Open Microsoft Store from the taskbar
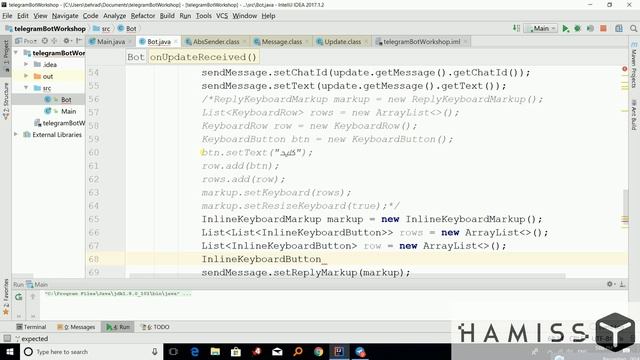The width and height of the screenshot is (640, 360). [236, 351]
